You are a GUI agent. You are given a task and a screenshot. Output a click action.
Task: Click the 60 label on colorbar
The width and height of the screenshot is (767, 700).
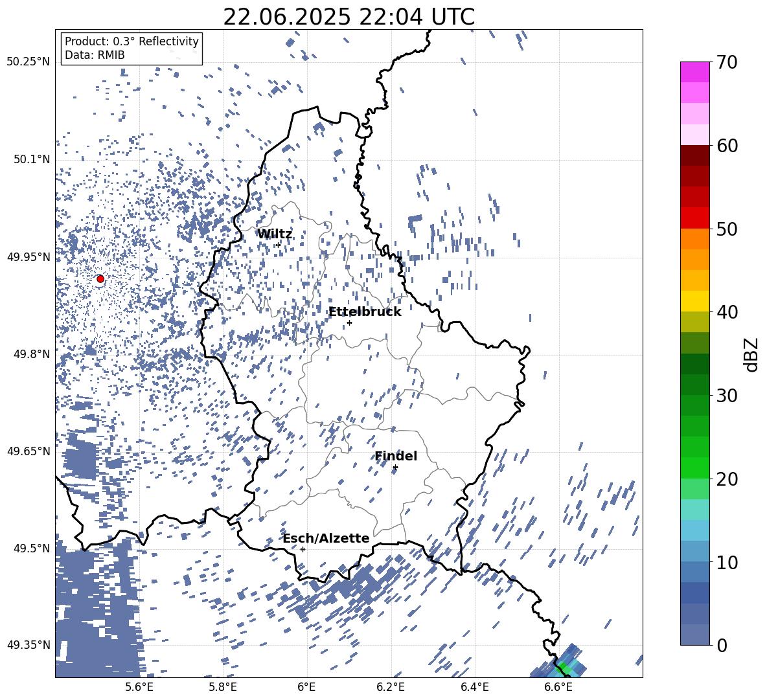tap(727, 146)
